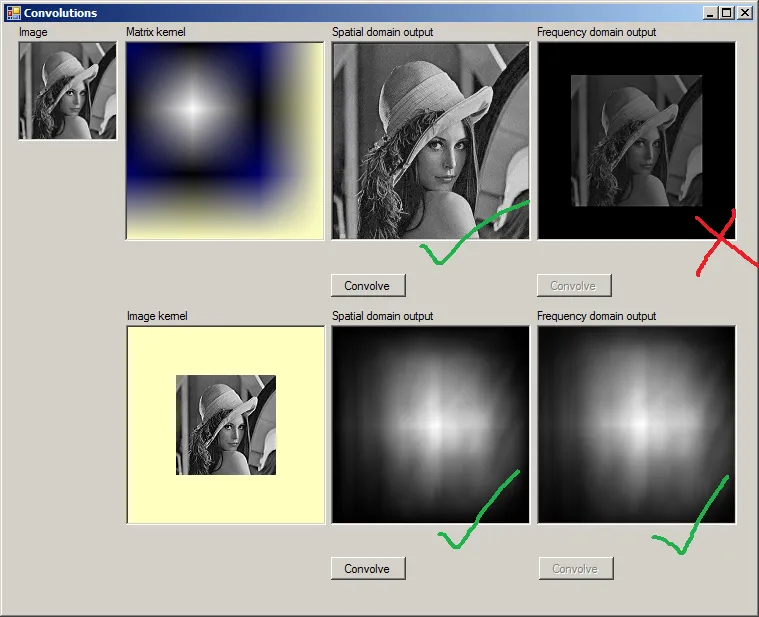Click the Convolve button under bottom Spatial domain output
Screen dimensions: 759x617
[368, 568]
